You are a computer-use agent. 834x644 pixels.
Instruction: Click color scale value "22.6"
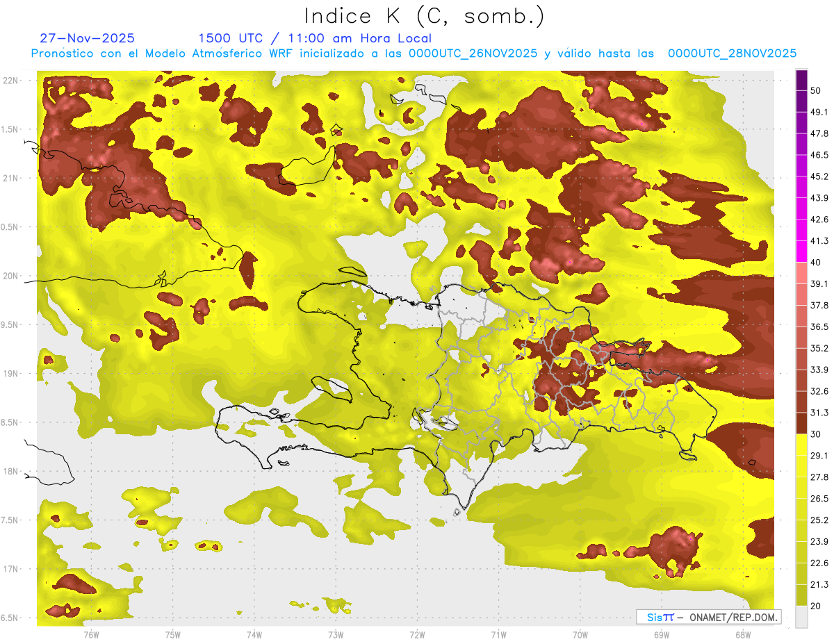[x=819, y=563]
